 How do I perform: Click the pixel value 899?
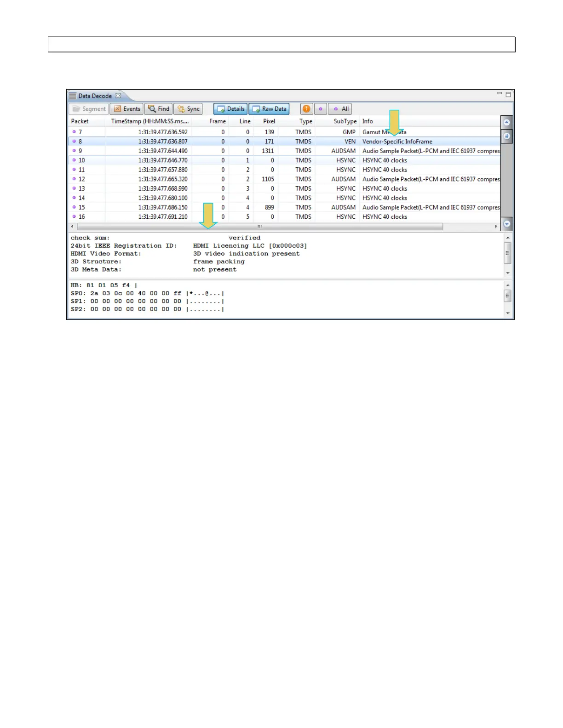coord(270,207)
